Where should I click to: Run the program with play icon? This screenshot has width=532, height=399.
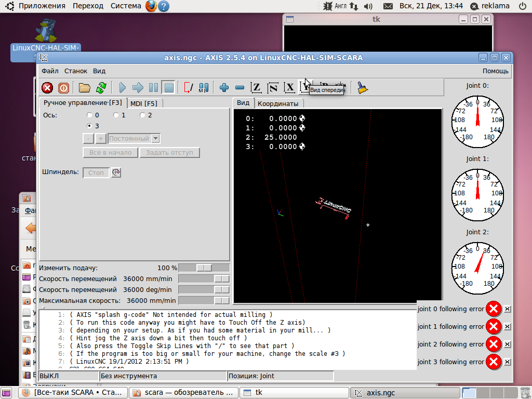[123, 88]
